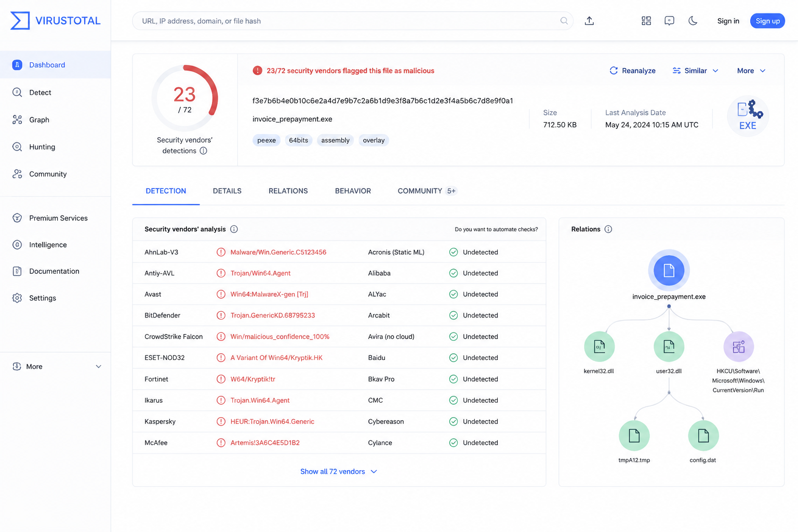Click A Variant Of Win64/Kryptik.HK
The width and height of the screenshot is (798, 532).
pyautogui.click(x=276, y=358)
